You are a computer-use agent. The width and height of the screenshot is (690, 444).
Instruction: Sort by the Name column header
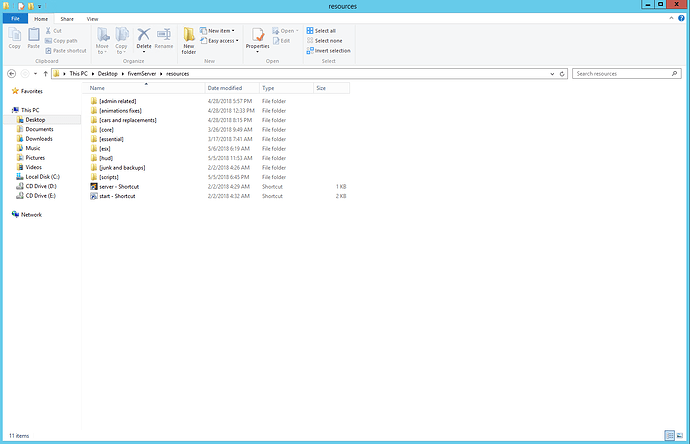pos(143,88)
